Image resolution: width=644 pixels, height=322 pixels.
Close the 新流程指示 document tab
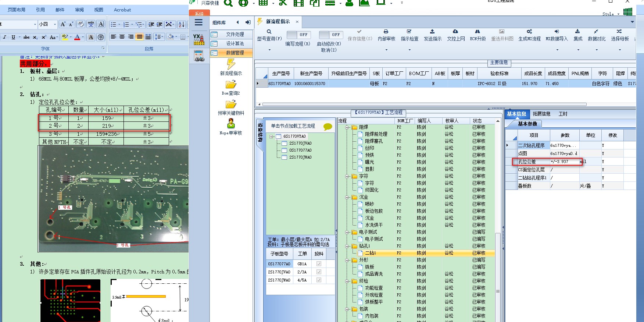(x=297, y=22)
